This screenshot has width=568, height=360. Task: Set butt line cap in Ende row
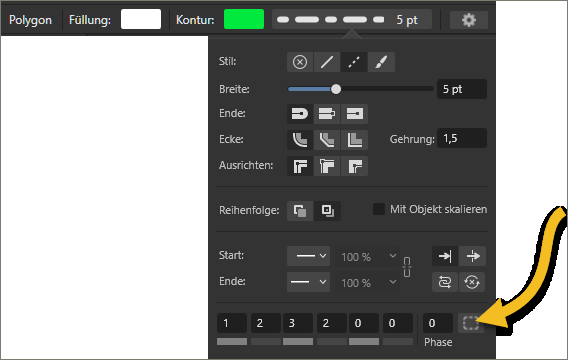(327, 114)
